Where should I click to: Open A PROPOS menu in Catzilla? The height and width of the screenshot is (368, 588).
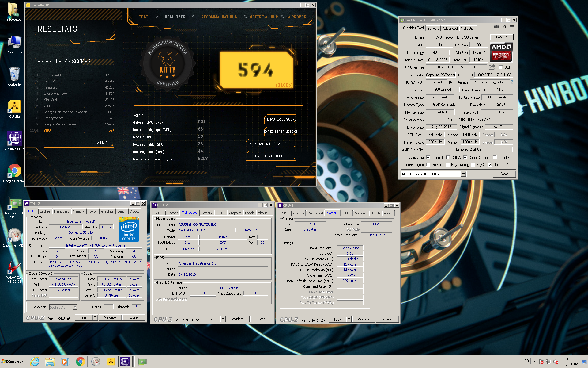click(x=297, y=17)
